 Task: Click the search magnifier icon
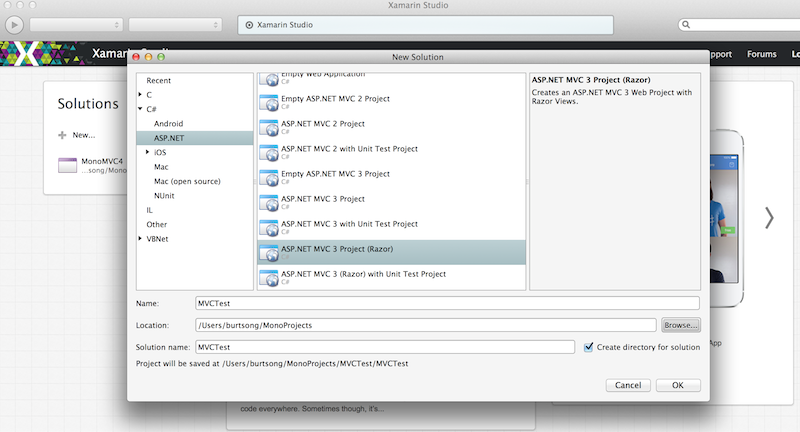point(686,24)
